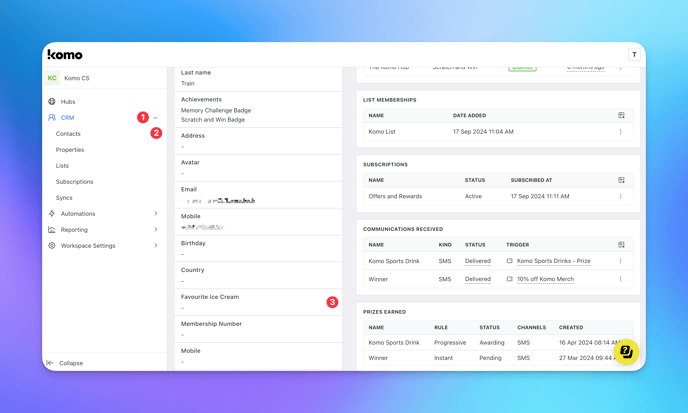This screenshot has height=413, width=688.
Task: Click the Achievements field
Action: point(258,110)
